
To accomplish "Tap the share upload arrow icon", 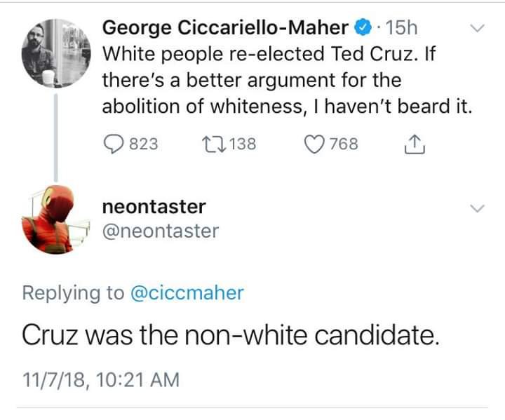I will (414, 144).
